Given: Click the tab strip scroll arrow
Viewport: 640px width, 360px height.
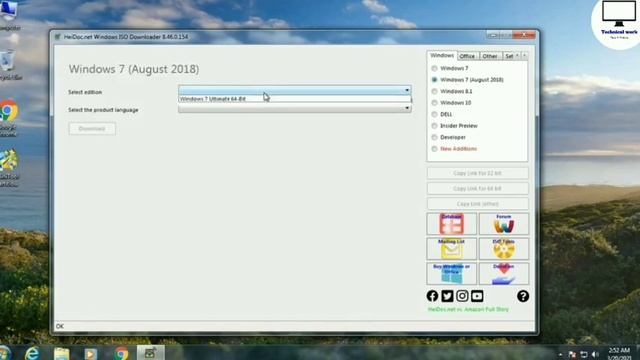Looking at the screenshot, I should coord(524,56).
